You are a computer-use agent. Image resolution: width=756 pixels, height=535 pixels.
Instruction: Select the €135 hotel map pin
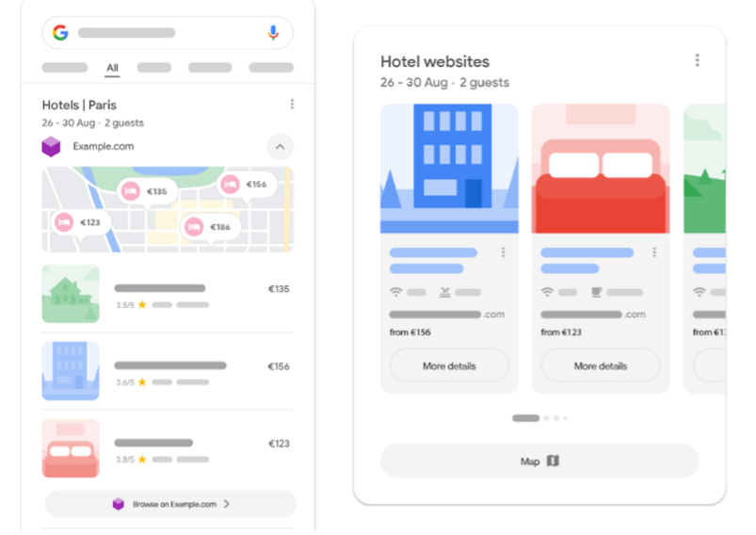pos(148,191)
